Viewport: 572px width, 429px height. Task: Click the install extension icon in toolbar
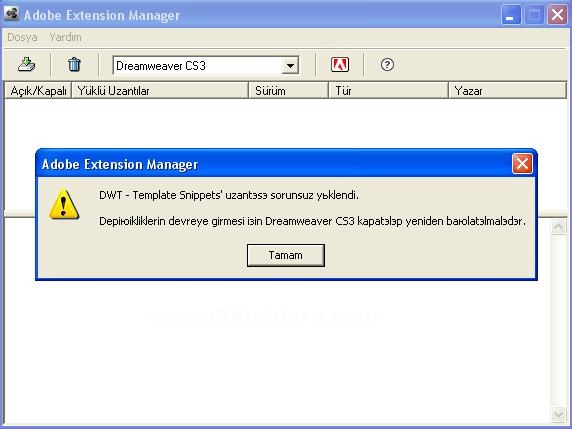pos(27,65)
